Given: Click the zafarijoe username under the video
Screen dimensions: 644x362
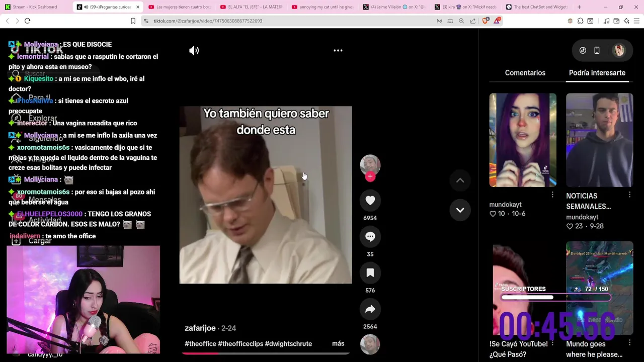Looking at the screenshot, I should point(200,328).
